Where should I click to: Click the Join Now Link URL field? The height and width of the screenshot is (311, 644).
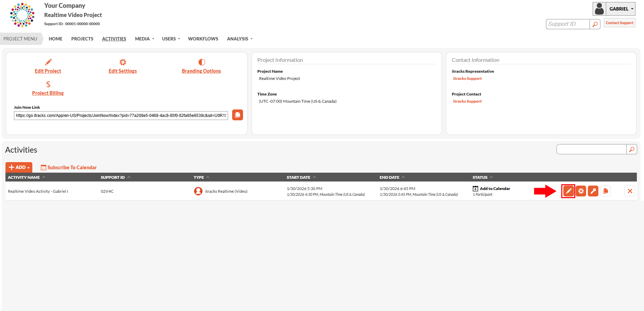[121, 115]
